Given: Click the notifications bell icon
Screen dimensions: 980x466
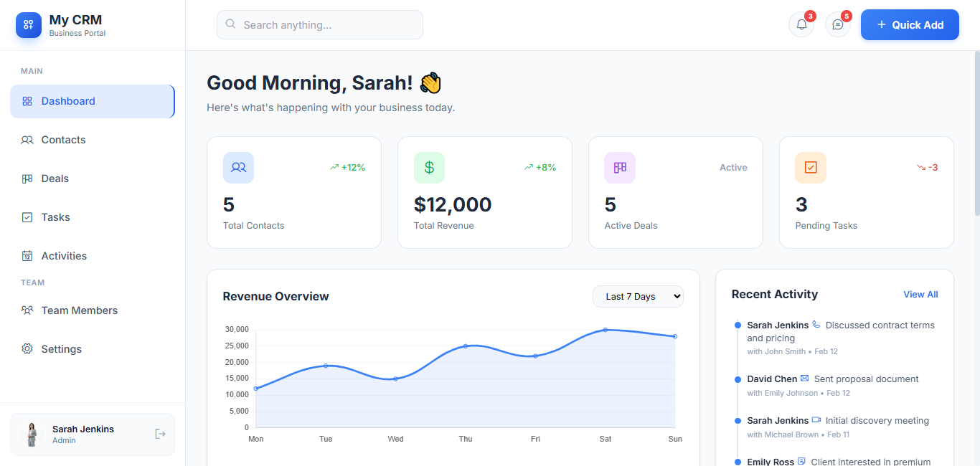Looking at the screenshot, I should coord(801,24).
